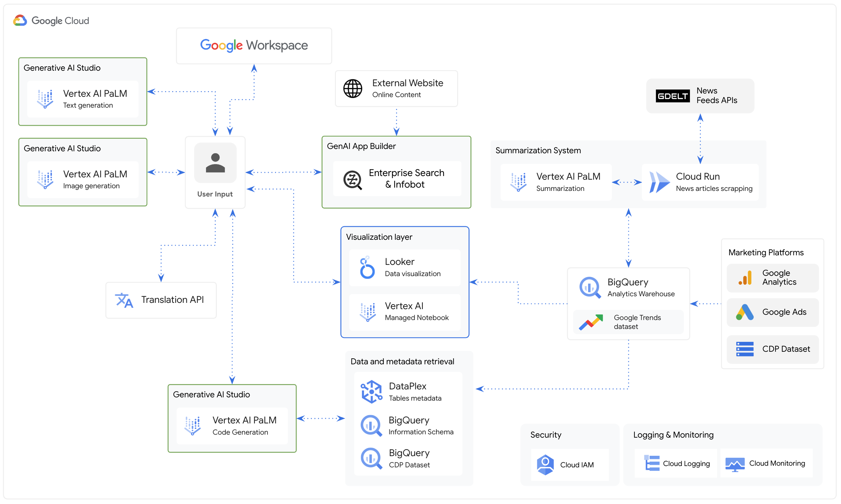Click the Google Ads icon
Image resolution: width=841 pixels, height=504 pixels.
click(745, 312)
